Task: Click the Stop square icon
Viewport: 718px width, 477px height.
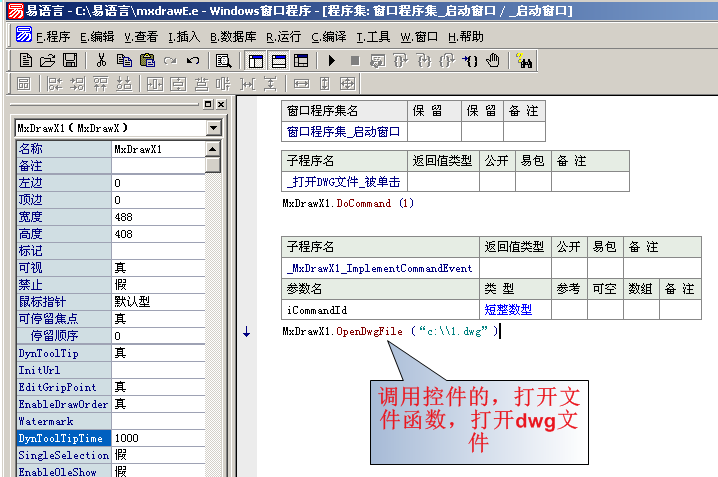Action: [x=355, y=60]
